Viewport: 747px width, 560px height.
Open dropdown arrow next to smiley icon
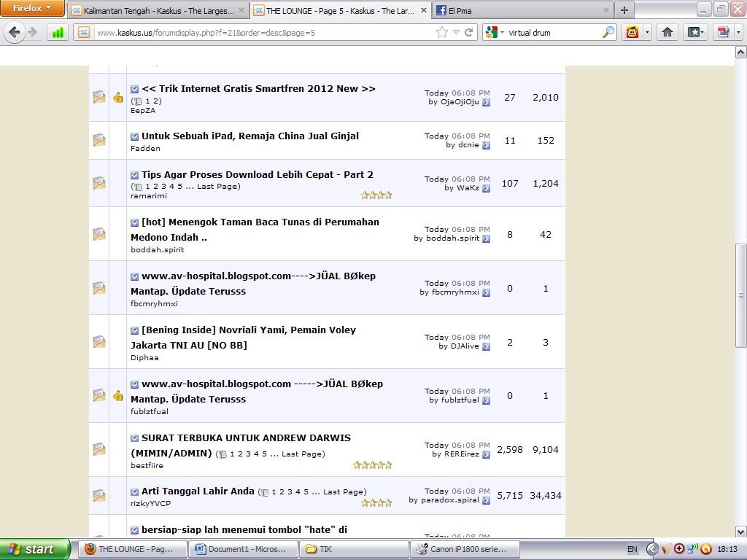[x=647, y=32]
